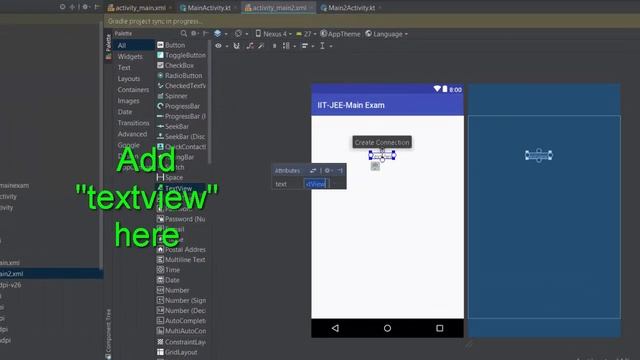The image size is (640, 360).
Task: Pick the ProgressBar widget icon
Action: [x=160, y=106]
